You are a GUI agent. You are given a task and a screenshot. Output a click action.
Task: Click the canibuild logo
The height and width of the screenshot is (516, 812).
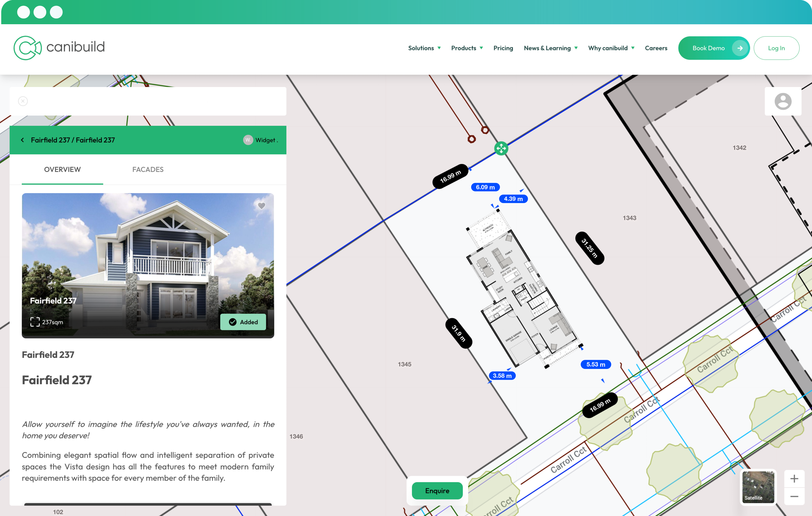pyautogui.click(x=59, y=48)
